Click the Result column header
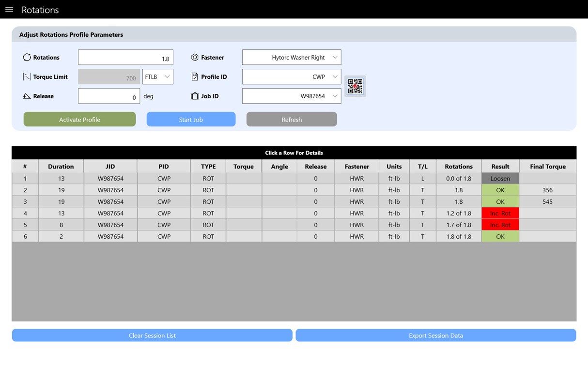The image size is (588, 381). coord(500,166)
